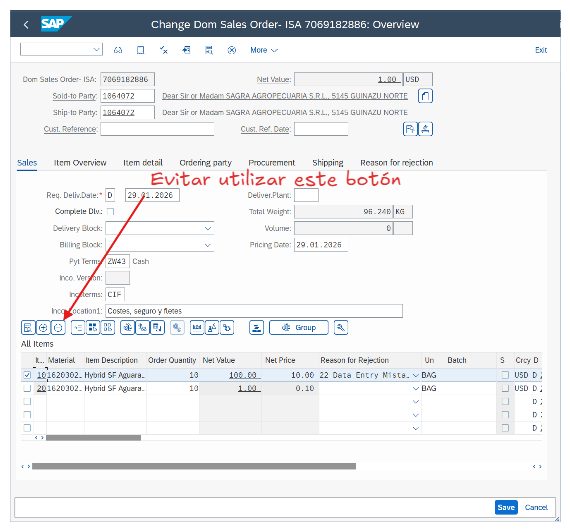Click the availability check icon

tap(197, 328)
